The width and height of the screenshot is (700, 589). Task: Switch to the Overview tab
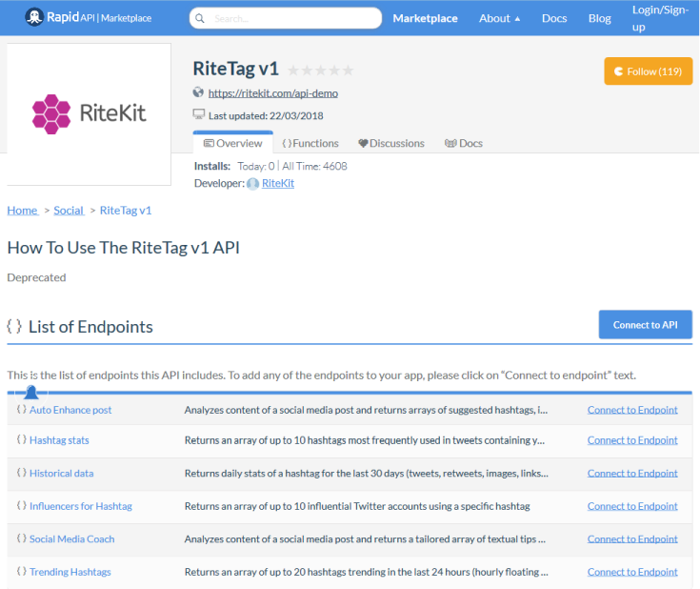[233, 143]
